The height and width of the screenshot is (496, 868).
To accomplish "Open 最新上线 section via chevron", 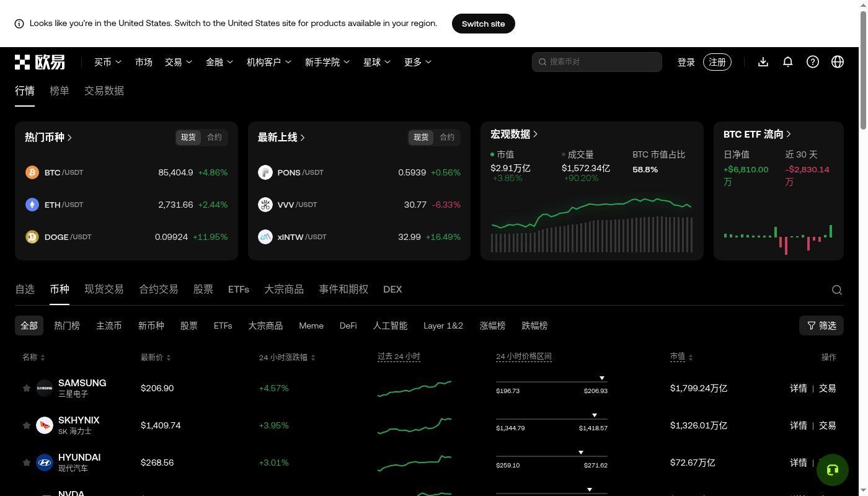I will coord(303,138).
